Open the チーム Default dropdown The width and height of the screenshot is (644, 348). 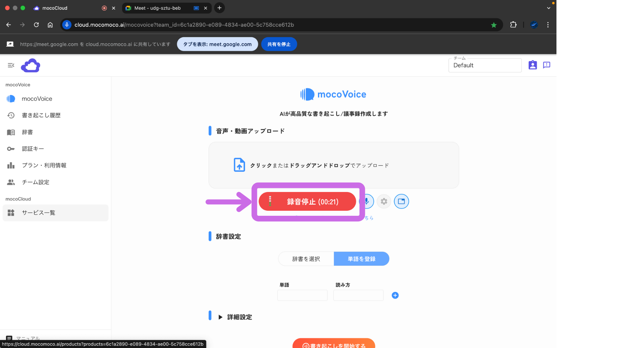(x=485, y=65)
